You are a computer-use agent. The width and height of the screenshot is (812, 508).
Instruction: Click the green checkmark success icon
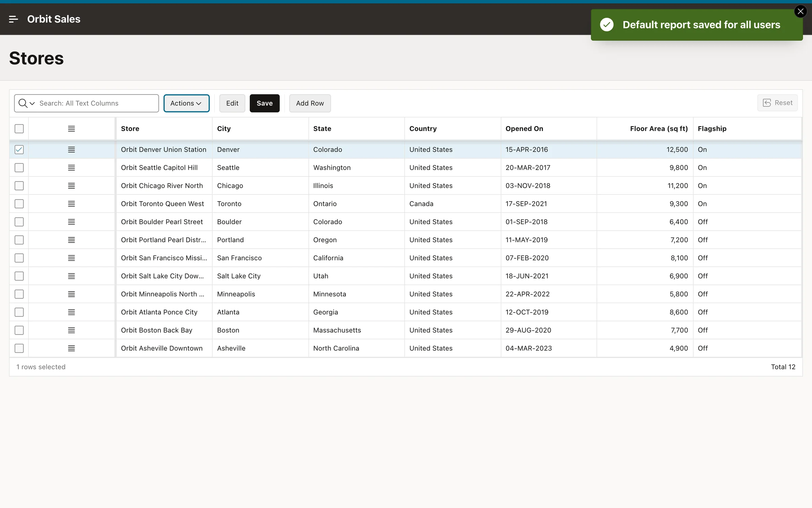point(607,25)
